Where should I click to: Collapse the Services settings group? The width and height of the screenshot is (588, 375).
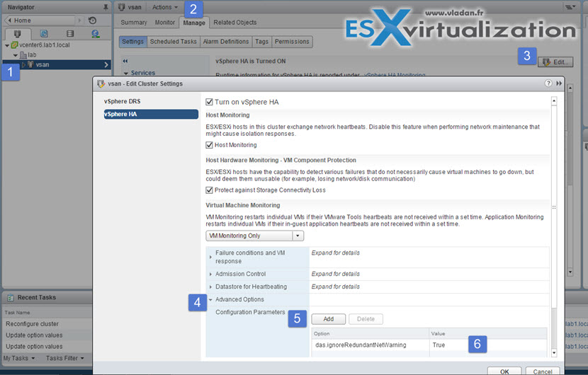[126, 73]
